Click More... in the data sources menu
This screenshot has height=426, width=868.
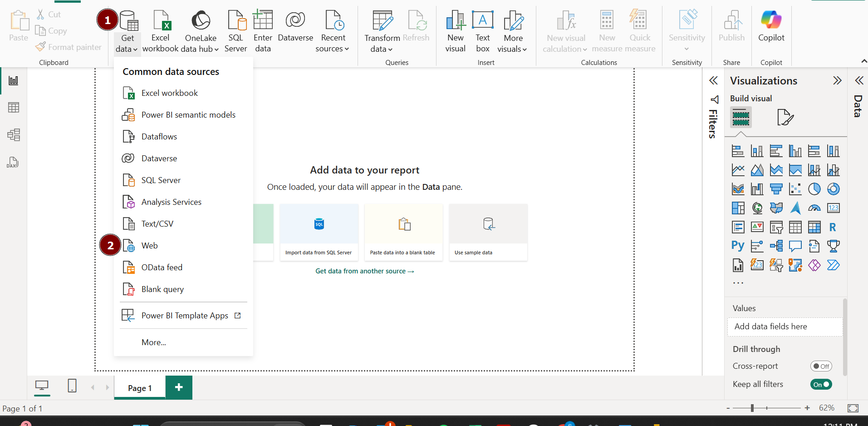coord(183,342)
